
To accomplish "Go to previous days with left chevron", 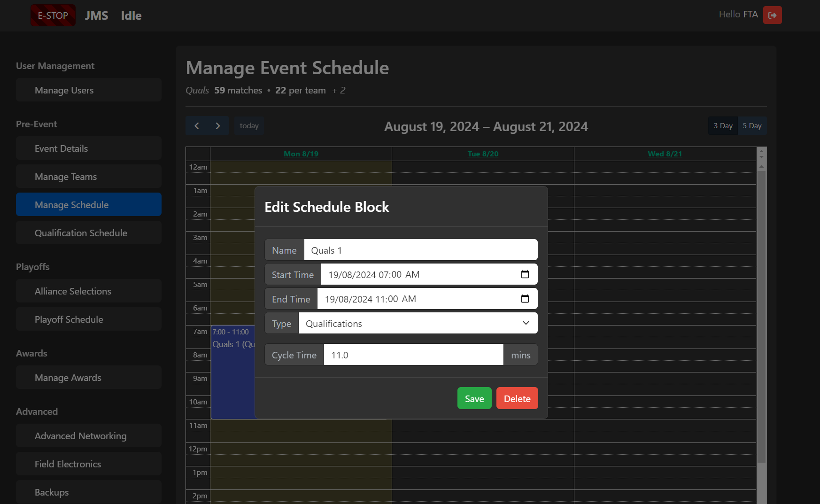I will pyautogui.click(x=196, y=126).
